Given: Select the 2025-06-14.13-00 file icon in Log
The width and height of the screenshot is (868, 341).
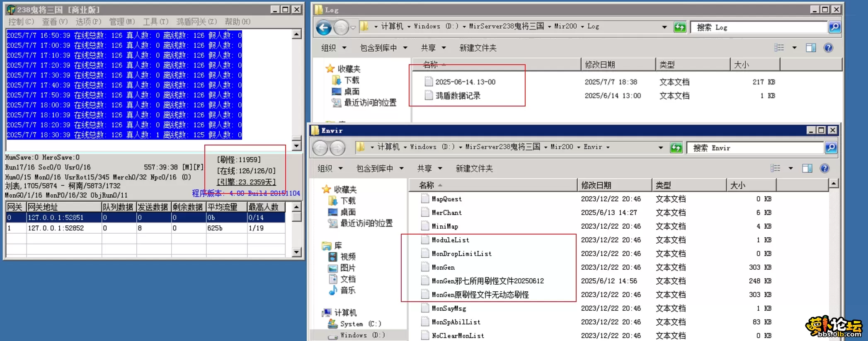Looking at the screenshot, I should point(429,82).
